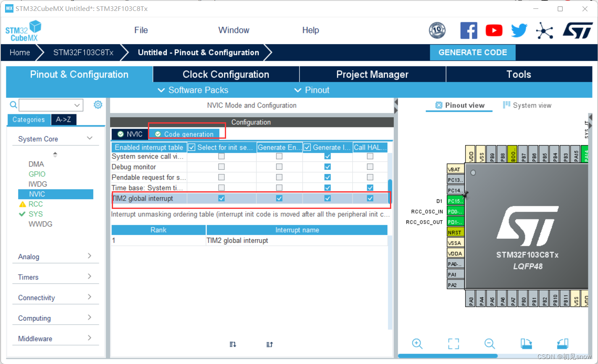Expand the Timers category

[x=90, y=277]
